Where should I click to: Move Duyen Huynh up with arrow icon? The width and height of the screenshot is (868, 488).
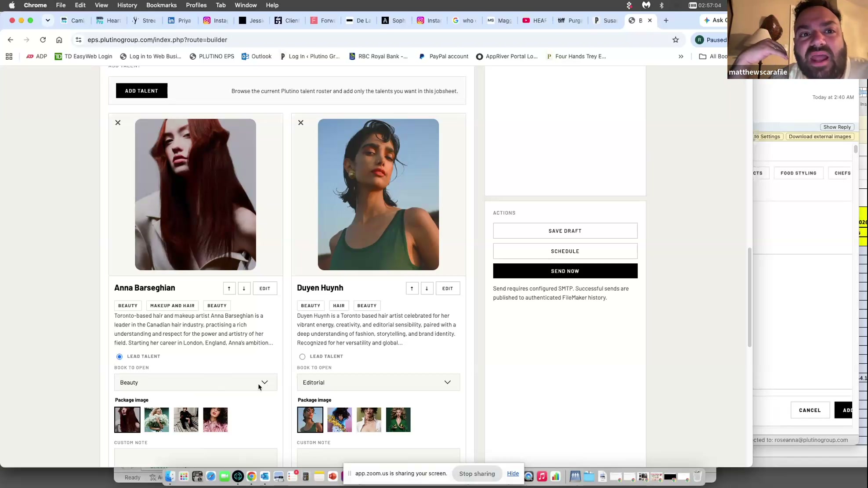412,288
